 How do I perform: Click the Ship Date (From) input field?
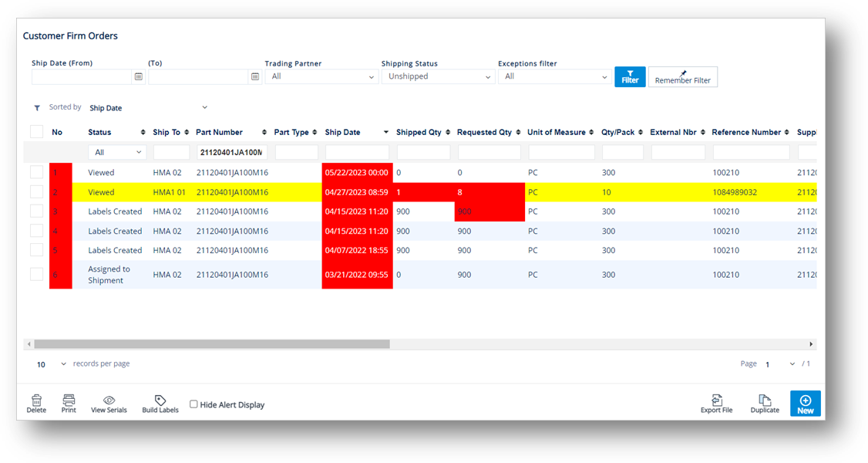[x=82, y=76]
